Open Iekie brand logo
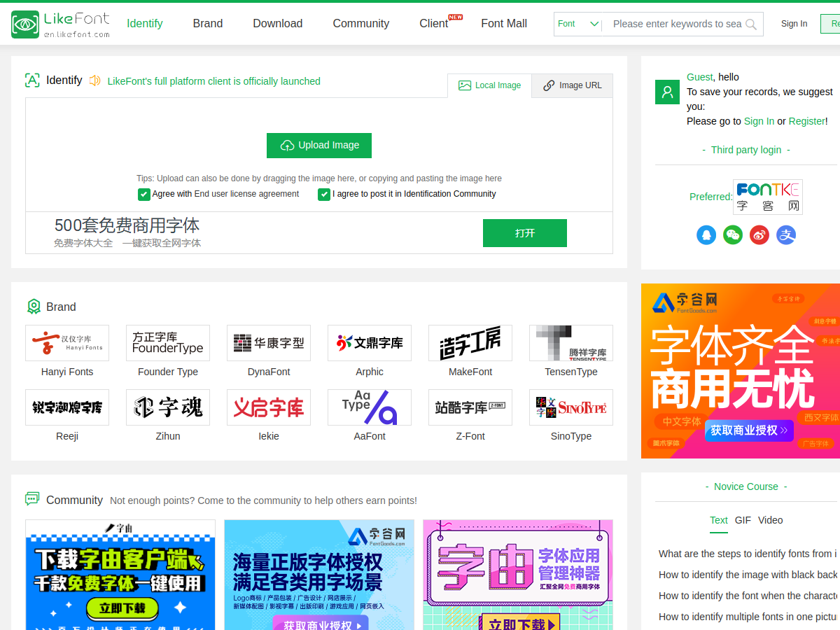The image size is (840, 630). pyautogui.click(x=269, y=407)
